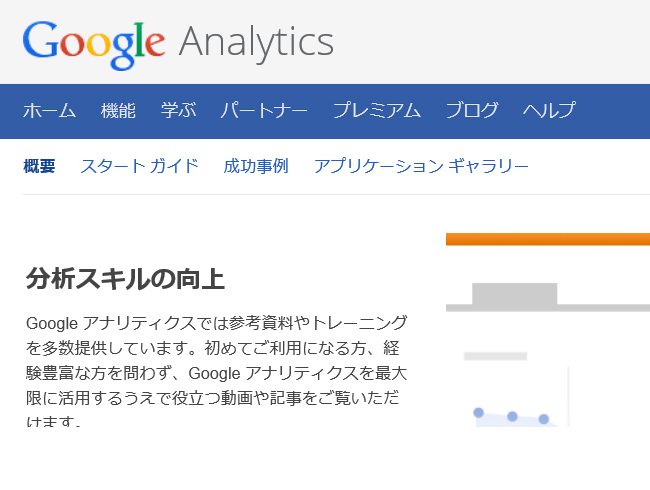The image size is (650, 490).
Task: Click the middle blue chart data point
Action: point(512,416)
